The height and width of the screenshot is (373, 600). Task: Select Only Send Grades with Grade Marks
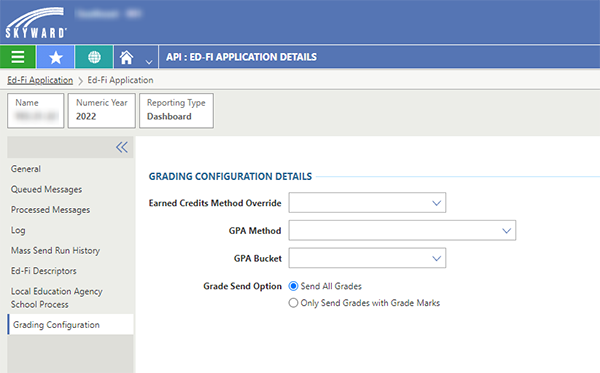(293, 303)
